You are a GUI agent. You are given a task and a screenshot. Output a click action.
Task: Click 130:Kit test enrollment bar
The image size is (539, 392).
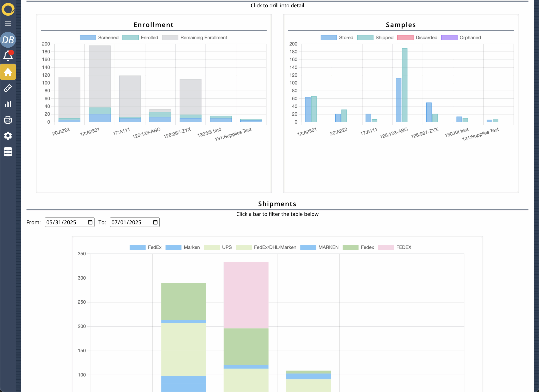tap(221, 119)
